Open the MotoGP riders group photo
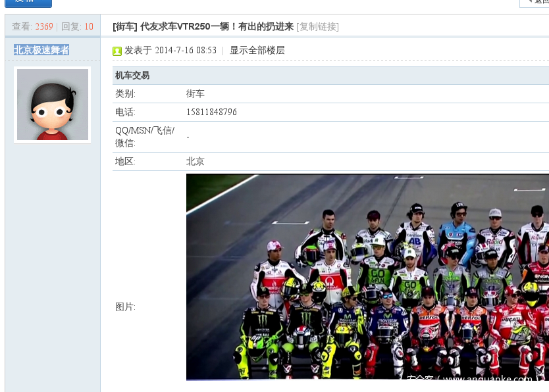The width and height of the screenshot is (549, 392). coord(367,277)
